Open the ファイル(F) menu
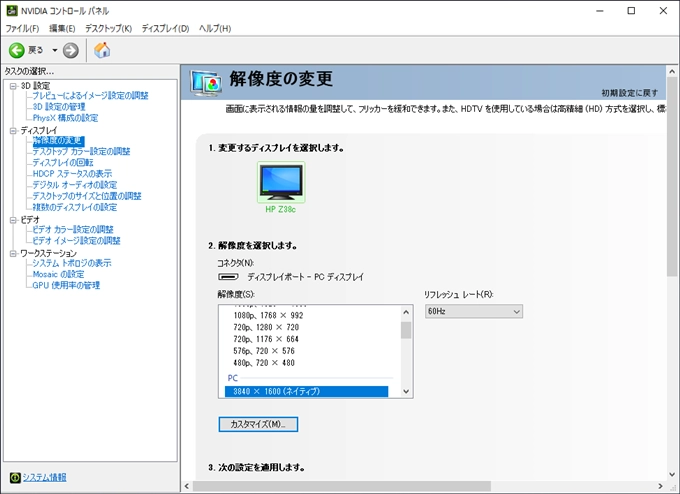680x494 pixels. pos(22,28)
